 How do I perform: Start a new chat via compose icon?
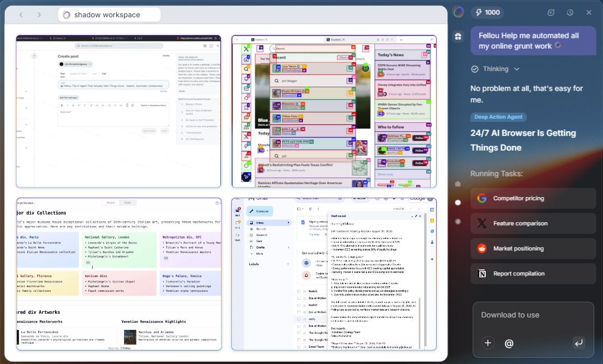(x=551, y=13)
